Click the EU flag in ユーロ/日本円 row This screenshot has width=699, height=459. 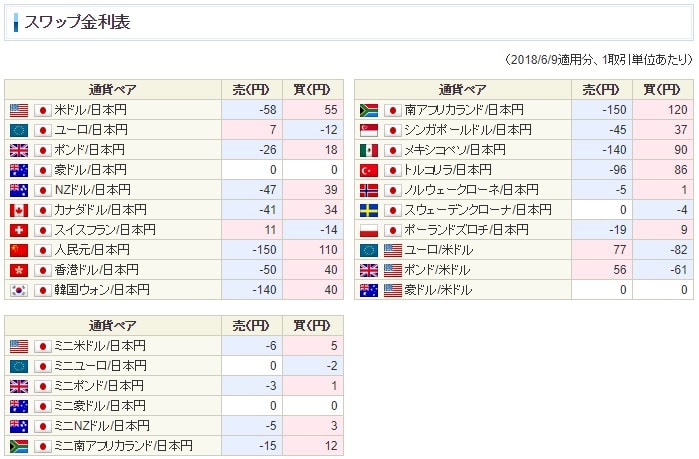[x=19, y=130]
